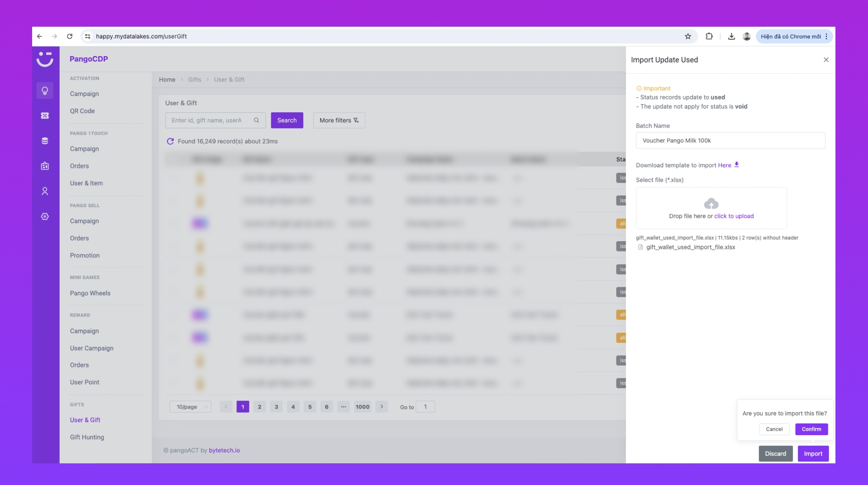Open the Chrome downloads icon
Viewport: 868px width, 485px height.
coord(731,37)
